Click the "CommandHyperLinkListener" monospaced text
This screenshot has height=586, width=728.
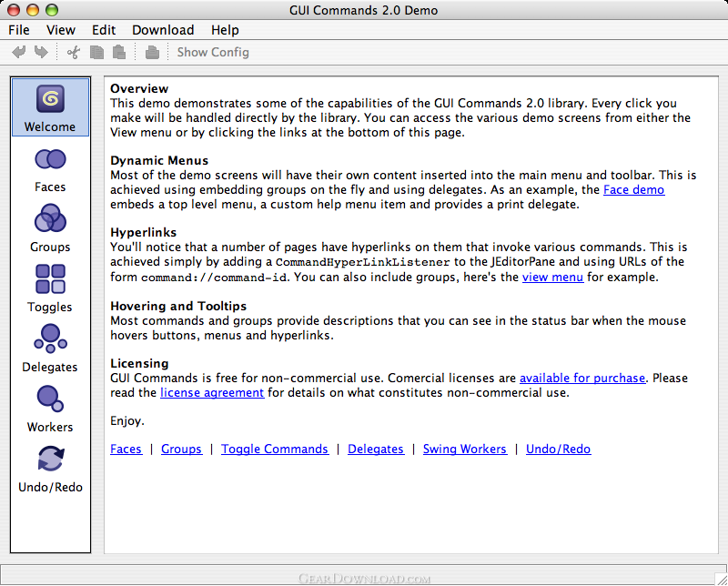[x=362, y=262]
